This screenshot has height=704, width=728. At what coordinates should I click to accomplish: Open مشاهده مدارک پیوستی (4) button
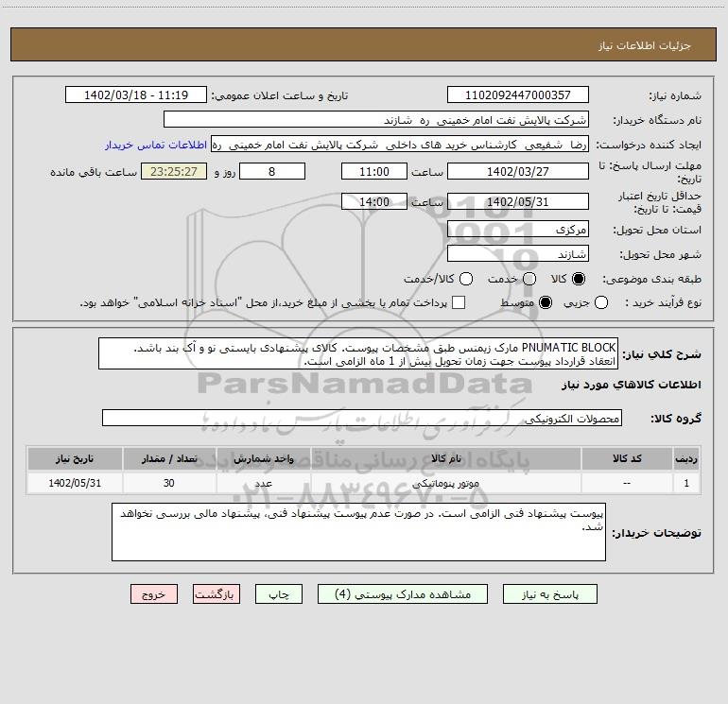point(403,594)
